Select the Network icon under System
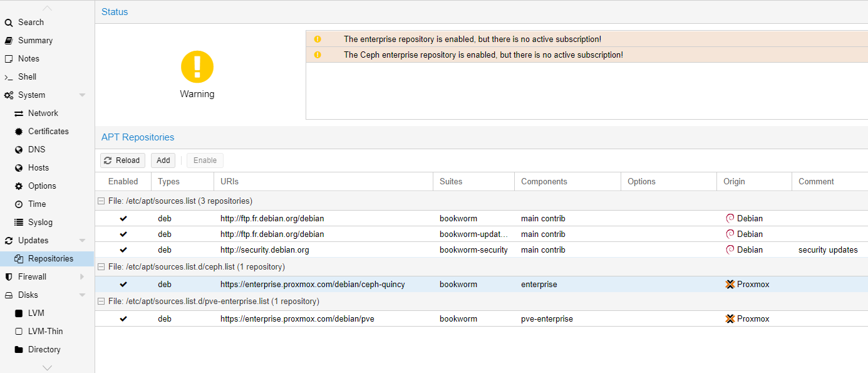 pos(19,113)
